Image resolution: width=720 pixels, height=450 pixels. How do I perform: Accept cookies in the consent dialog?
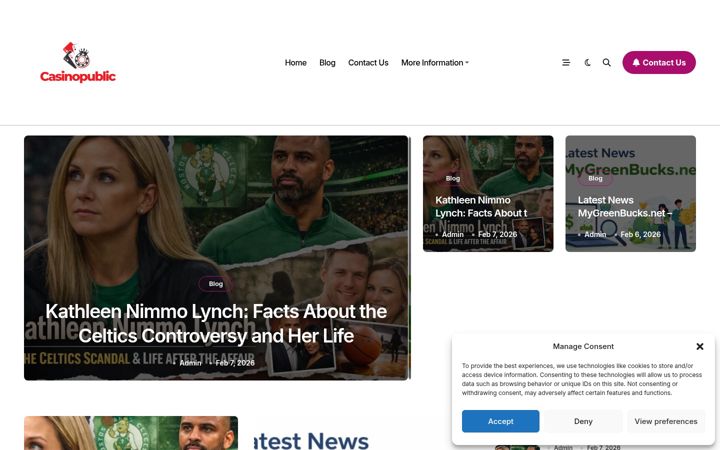501,421
